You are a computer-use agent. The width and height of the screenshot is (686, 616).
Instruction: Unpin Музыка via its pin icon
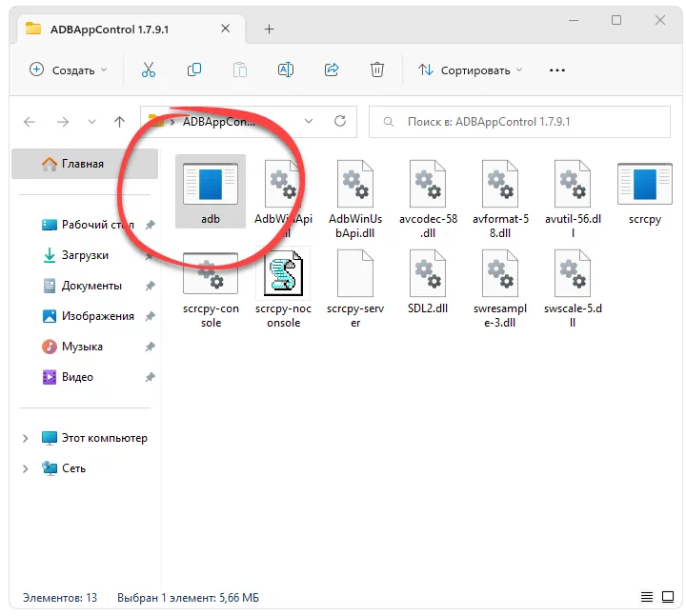point(151,347)
